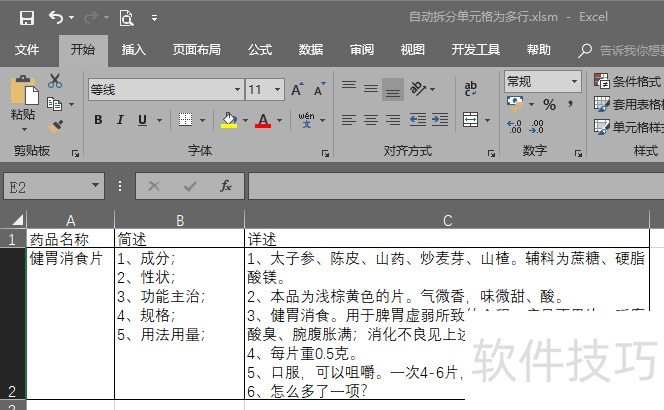Viewport: 664px width, 410px height.
Task: Click the Undo arrow icon
Action: tap(56, 17)
